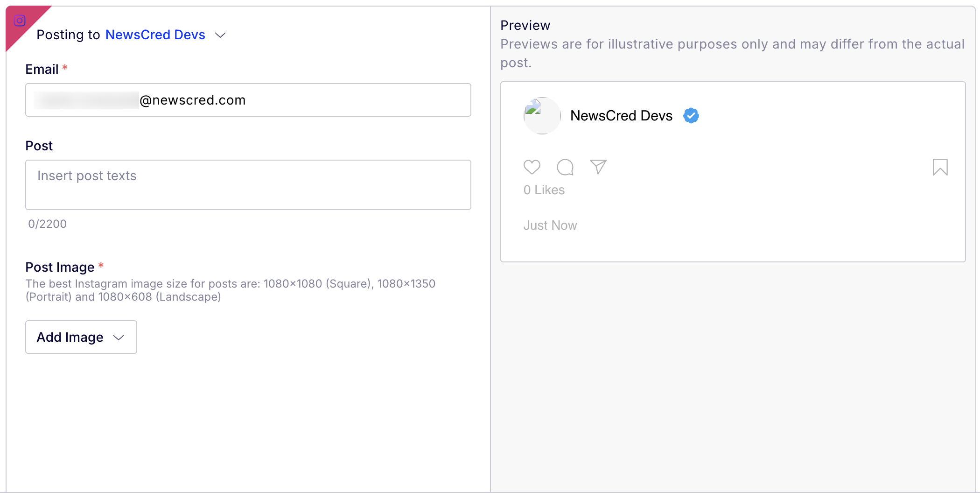The height and width of the screenshot is (493, 980).
Task: Click the blue verified badge icon
Action: tap(691, 115)
